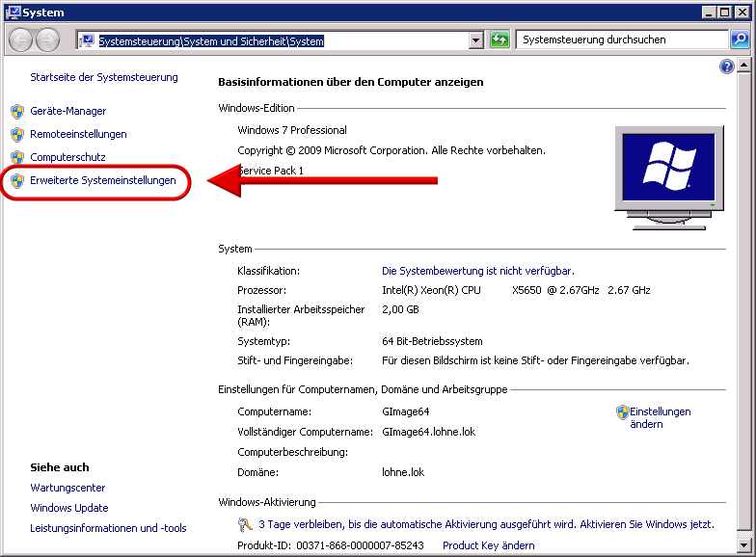The image size is (756, 557).
Task: Expand the address bar history dropdown
Action: click(x=475, y=40)
